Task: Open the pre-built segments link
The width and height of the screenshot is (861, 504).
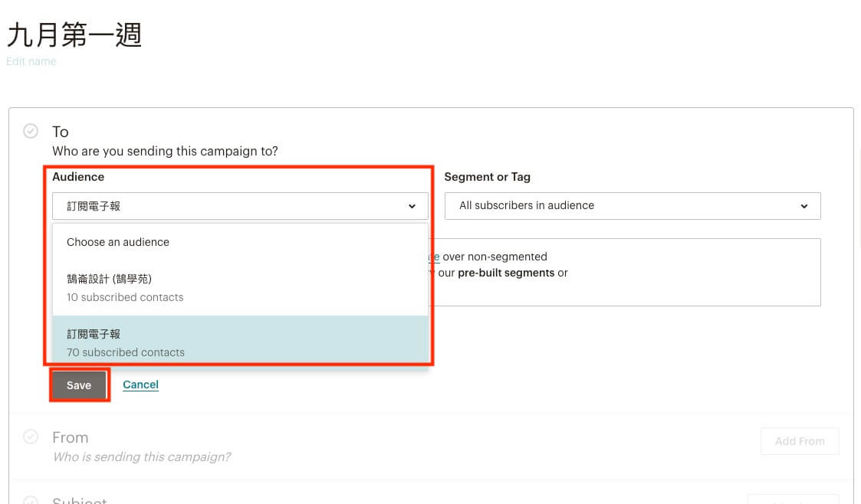Action: coord(505,273)
